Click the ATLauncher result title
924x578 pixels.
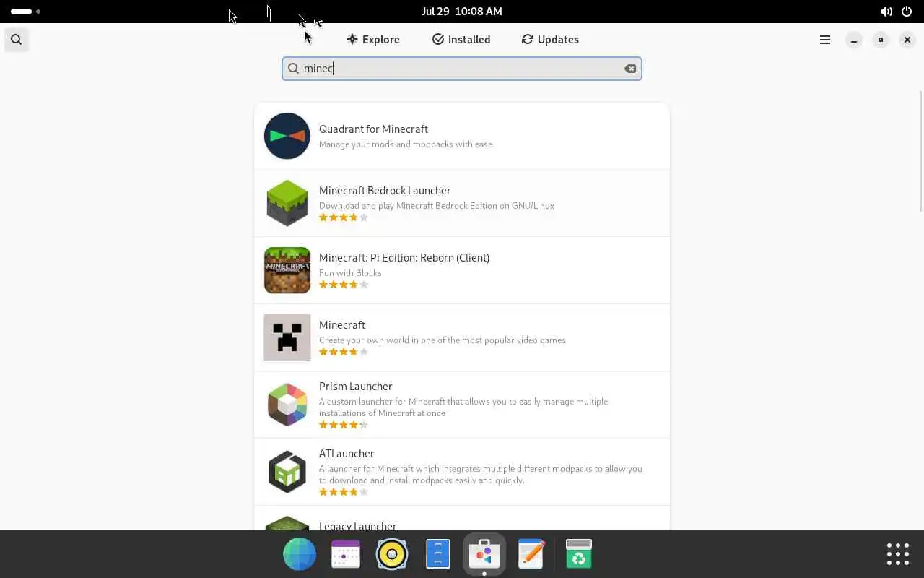pos(346,454)
